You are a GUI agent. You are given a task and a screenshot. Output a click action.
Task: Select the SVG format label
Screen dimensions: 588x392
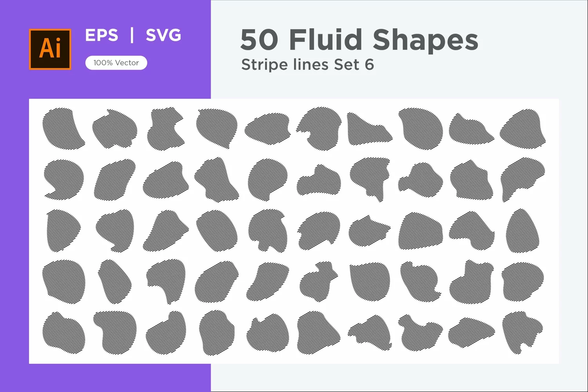pyautogui.click(x=163, y=36)
